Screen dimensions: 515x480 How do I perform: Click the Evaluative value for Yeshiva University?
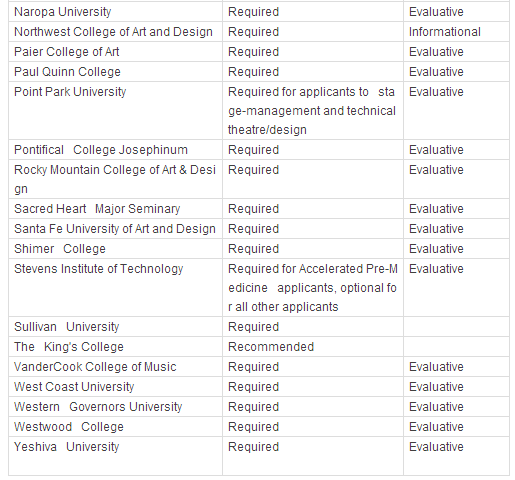436,447
